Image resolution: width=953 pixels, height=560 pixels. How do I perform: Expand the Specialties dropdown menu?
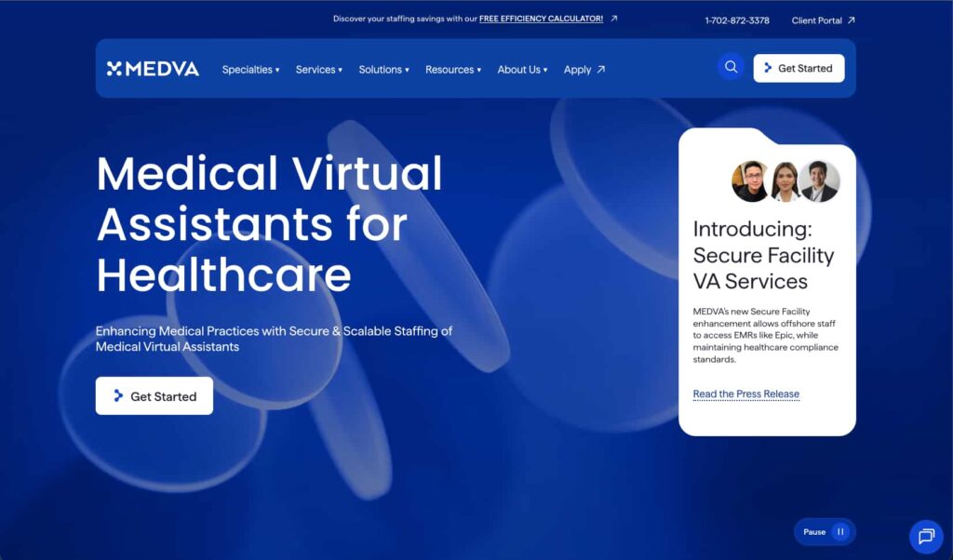coord(250,70)
